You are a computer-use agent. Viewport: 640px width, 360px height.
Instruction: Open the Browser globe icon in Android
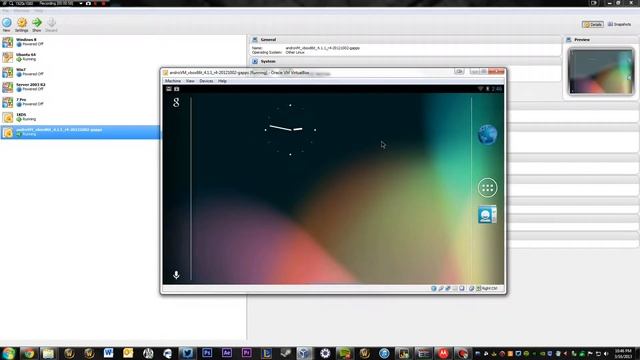(x=487, y=134)
